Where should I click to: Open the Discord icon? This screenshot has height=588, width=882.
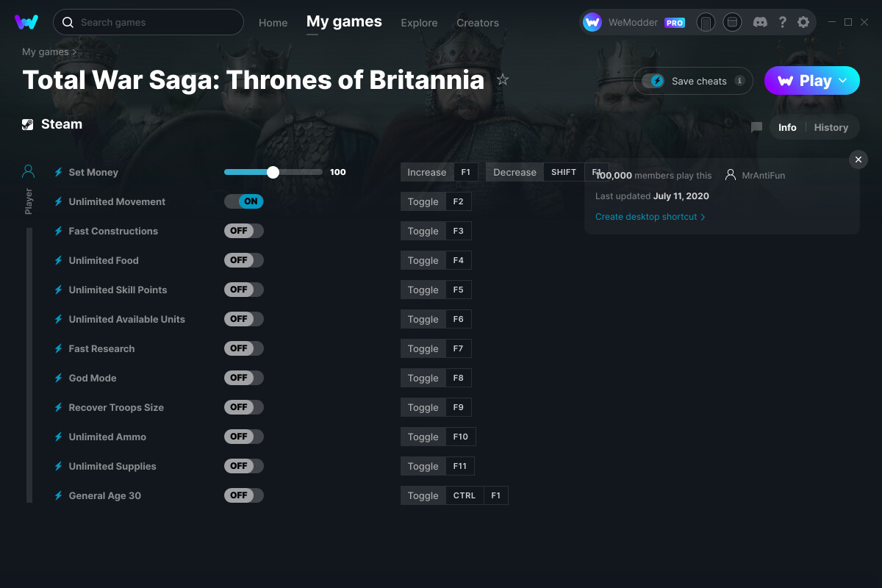761,22
